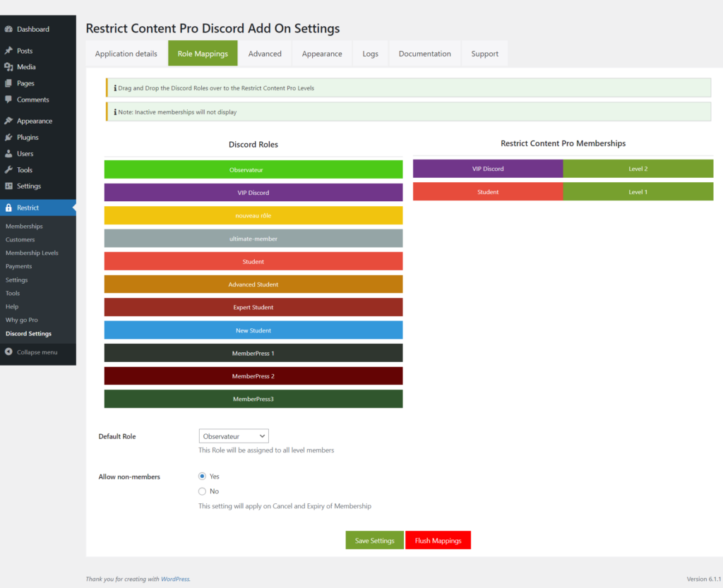Image resolution: width=723 pixels, height=588 pixels.
Task: Select the Advanced Student role bar
Action: click(253, 284)
